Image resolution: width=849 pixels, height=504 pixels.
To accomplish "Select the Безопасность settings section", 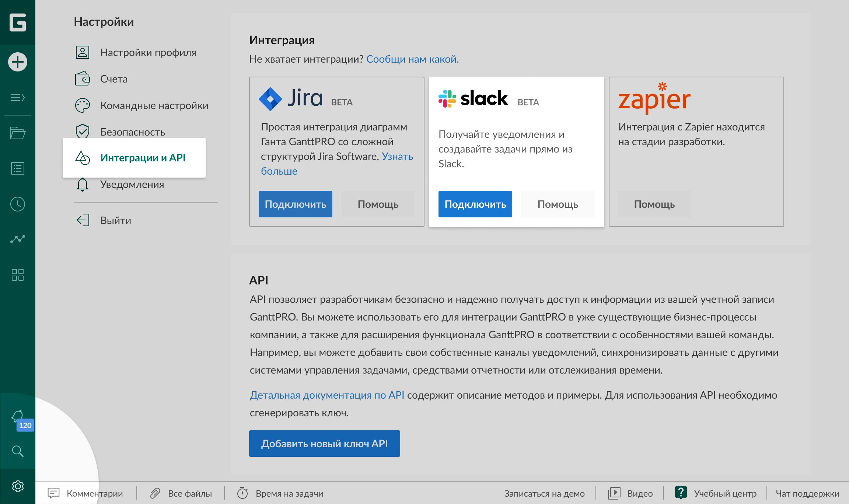I will coord(133,132).
